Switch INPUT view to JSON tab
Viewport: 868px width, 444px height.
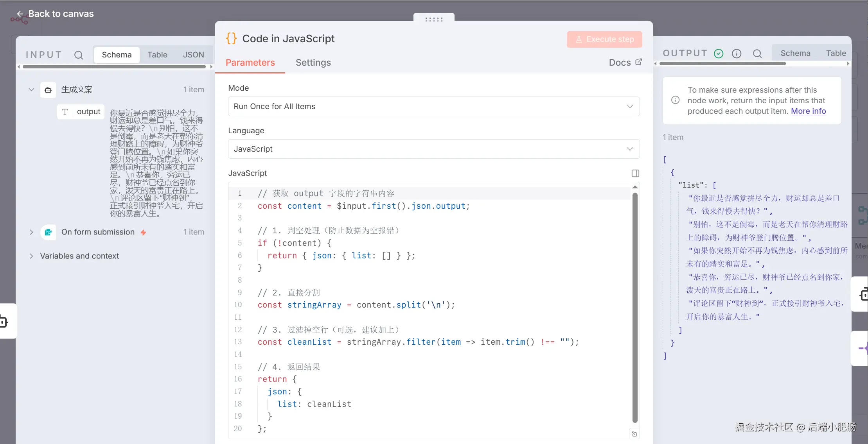point(193,55)
